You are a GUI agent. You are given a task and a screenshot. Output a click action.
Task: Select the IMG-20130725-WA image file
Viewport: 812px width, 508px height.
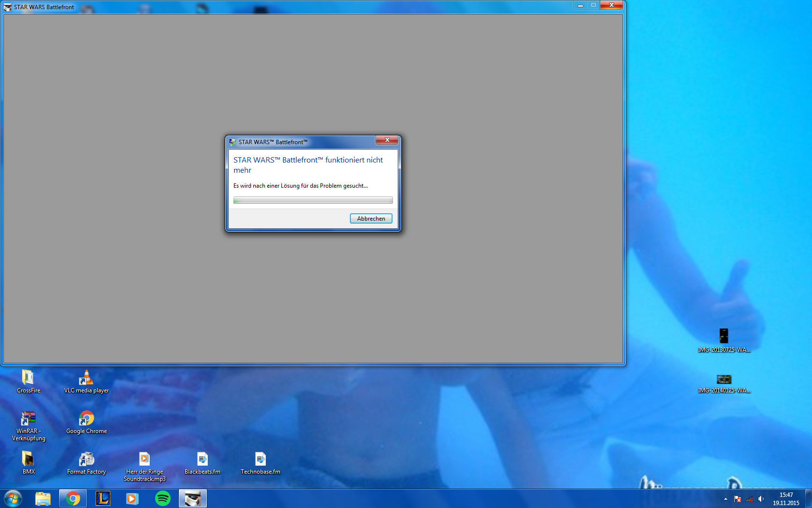(724, 341)
